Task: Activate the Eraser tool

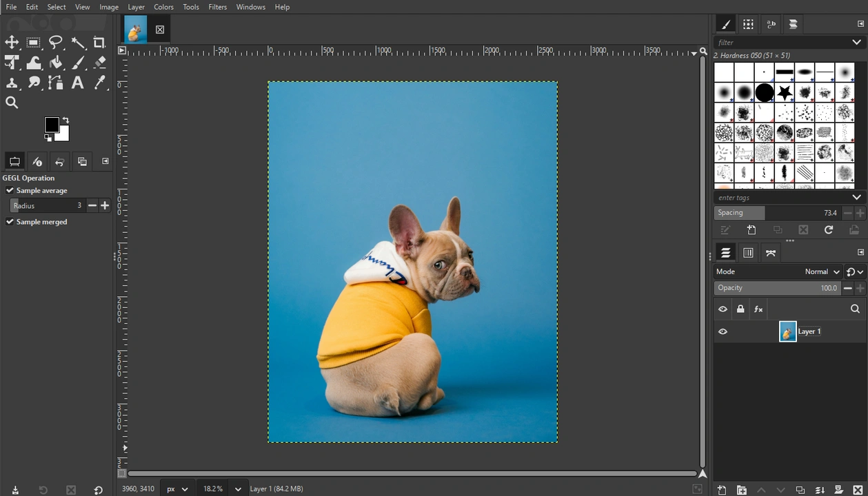Action: tap(100, 63)
